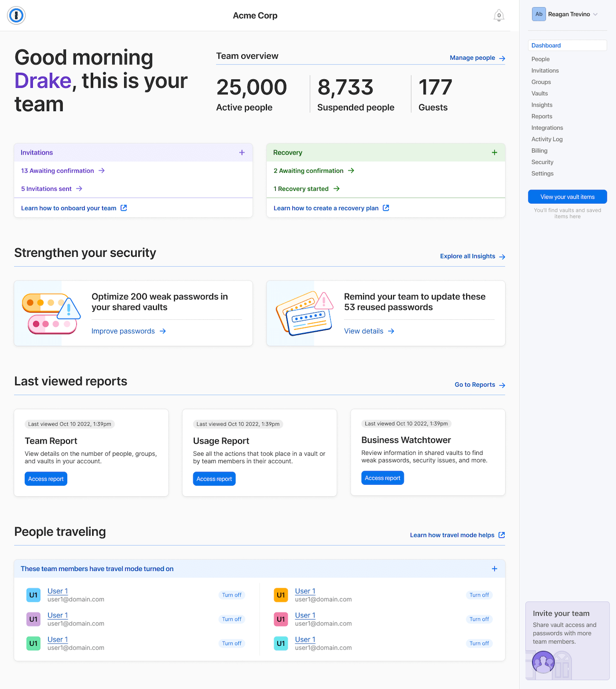The width and height of the screenshot is (616, 689).
Task: Click the first U1 avatar under People traveling
Action: coord(33,595)
